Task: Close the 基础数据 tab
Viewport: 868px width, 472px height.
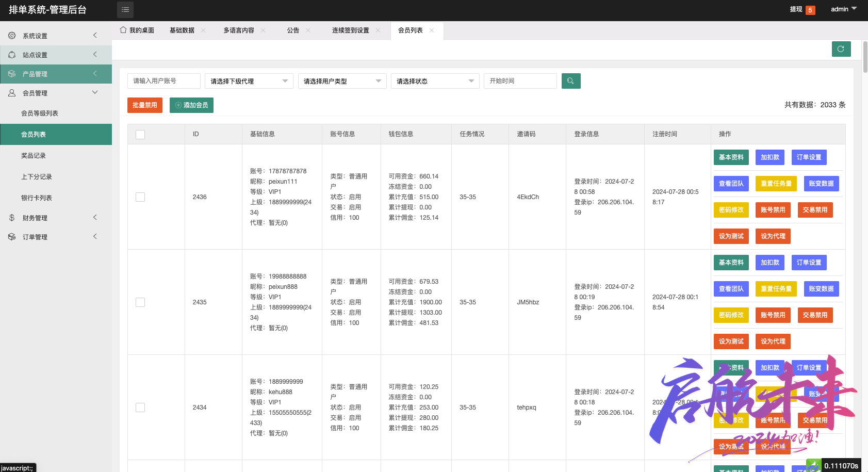Action: 203,30
